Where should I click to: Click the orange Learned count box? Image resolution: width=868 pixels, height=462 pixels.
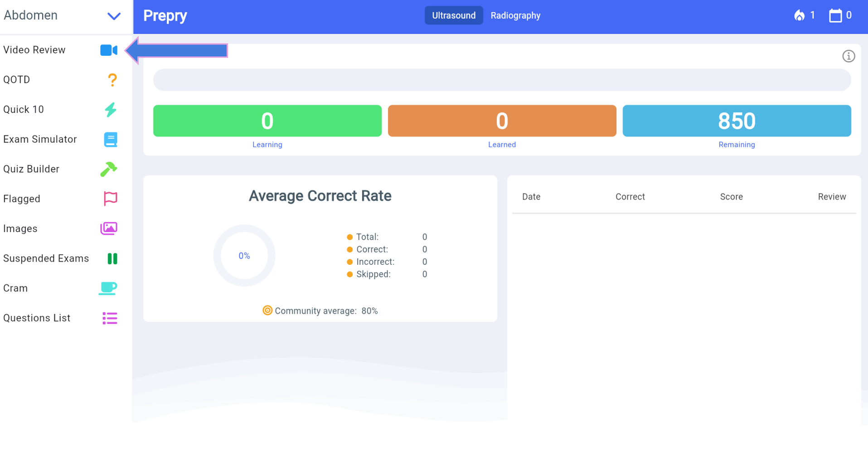point(502,121)
